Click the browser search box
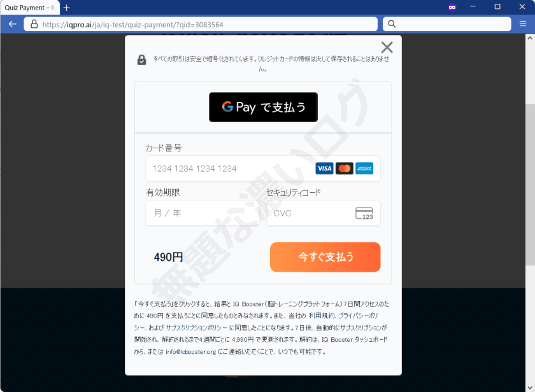Screen dimensions: 535x392 [447, 24]
